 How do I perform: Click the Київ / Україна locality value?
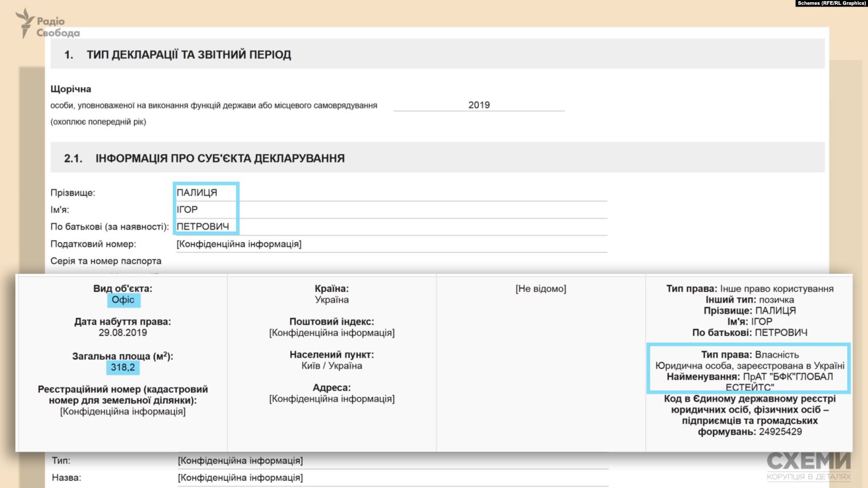pos(332,366)
